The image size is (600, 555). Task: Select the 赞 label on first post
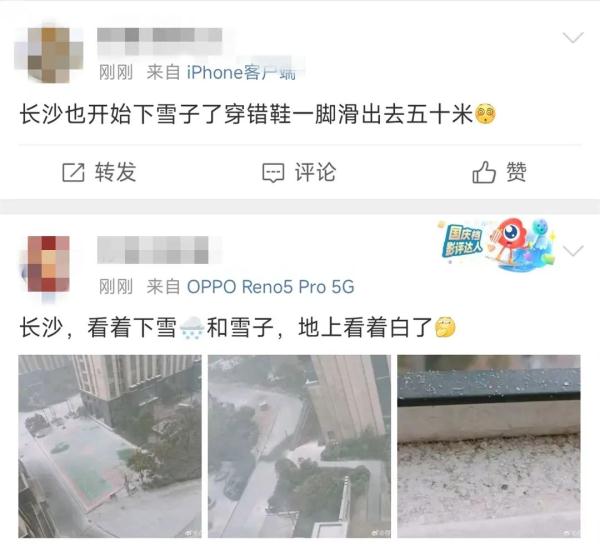pyautogui.click(x=517, y=172)
